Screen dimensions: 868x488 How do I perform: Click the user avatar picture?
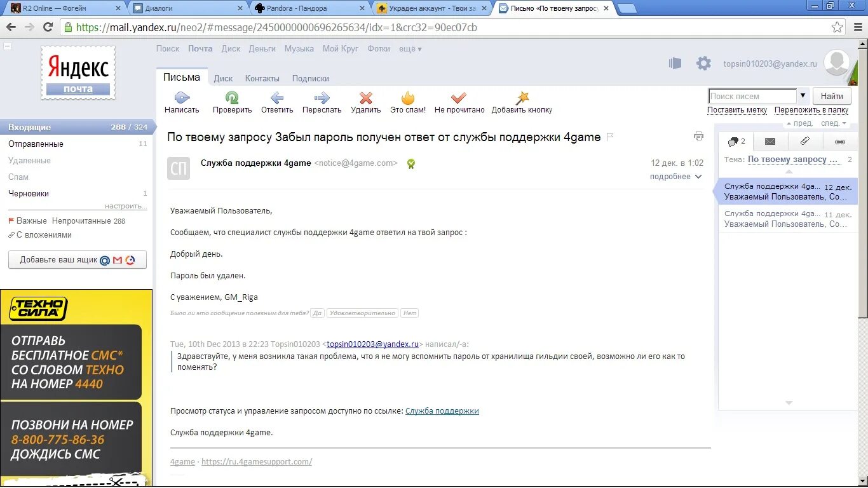[x=837, y=62]
